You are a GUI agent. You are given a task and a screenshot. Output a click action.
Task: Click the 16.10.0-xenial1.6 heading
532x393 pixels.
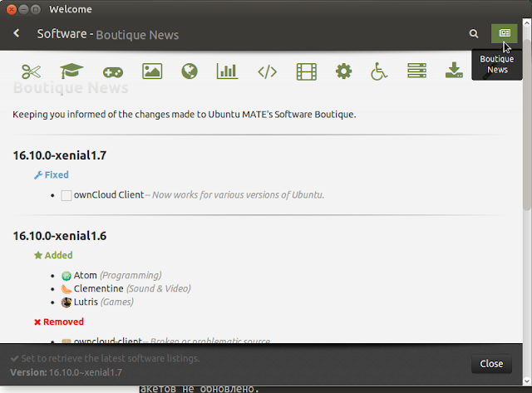(x=60, y=236)
